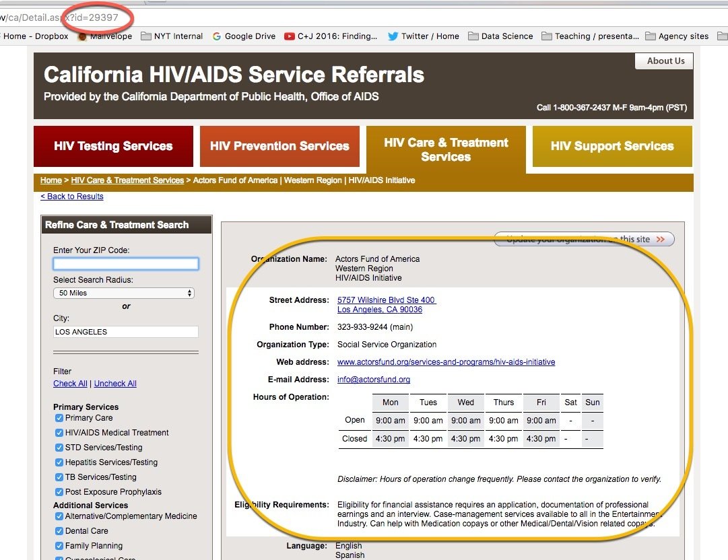Go Back to Results

[x=72, y=197]
